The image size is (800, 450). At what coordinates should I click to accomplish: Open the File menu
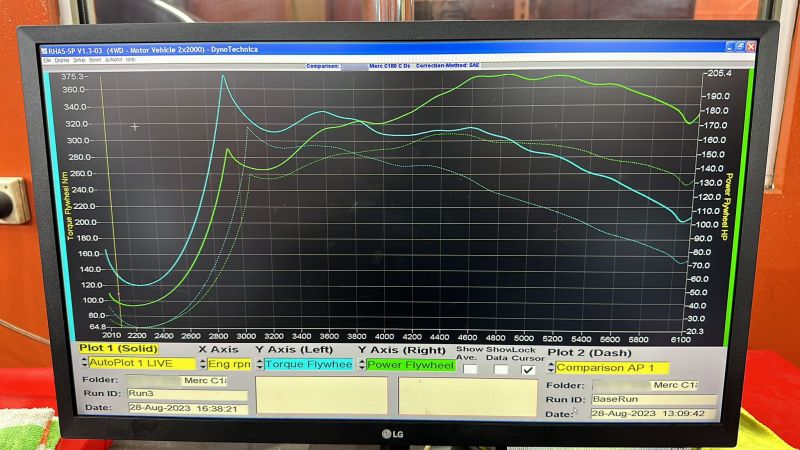pos(47,60)
